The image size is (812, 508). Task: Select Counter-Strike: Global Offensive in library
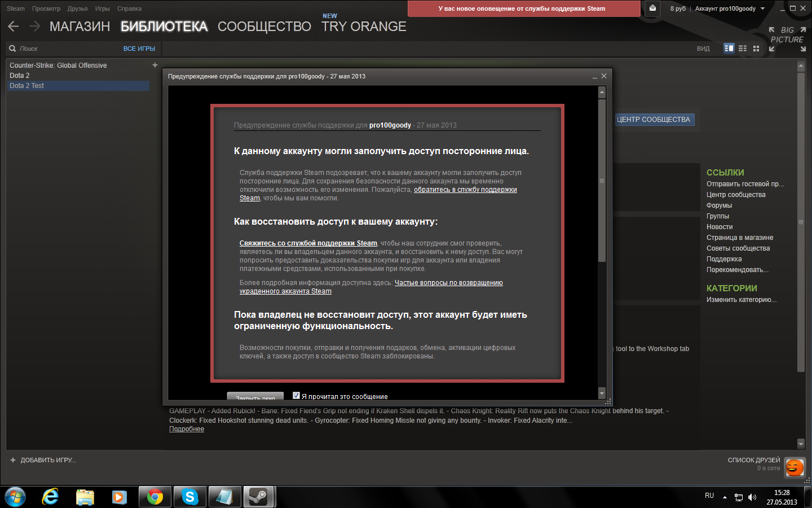58,65
